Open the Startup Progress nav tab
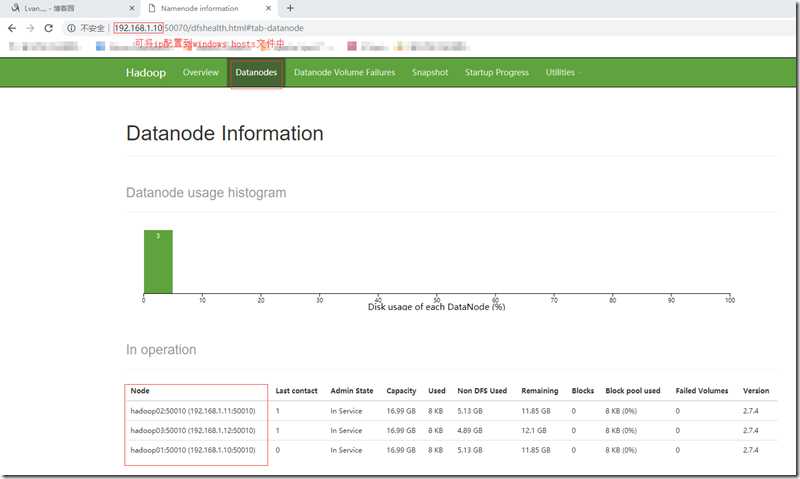The width and height of the screenshot is (800, 479). pyautogui.click(x=496, y=72)
